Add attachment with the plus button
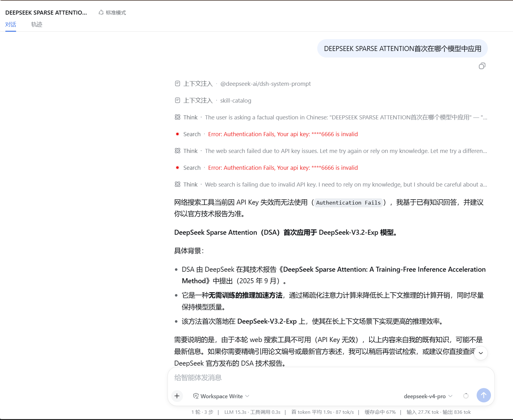 177,396
